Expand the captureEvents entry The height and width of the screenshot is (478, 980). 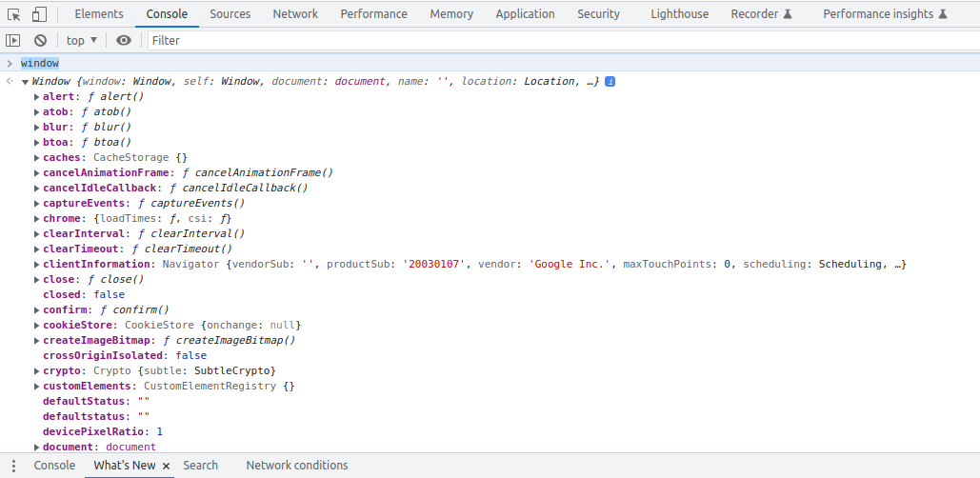37,203
